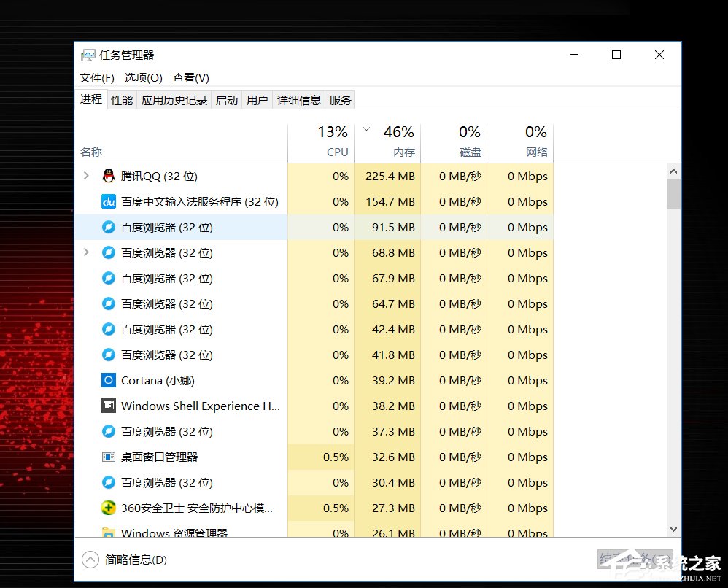Switch to the 启动 tab

pyautogui.click(x=226, y=100)
